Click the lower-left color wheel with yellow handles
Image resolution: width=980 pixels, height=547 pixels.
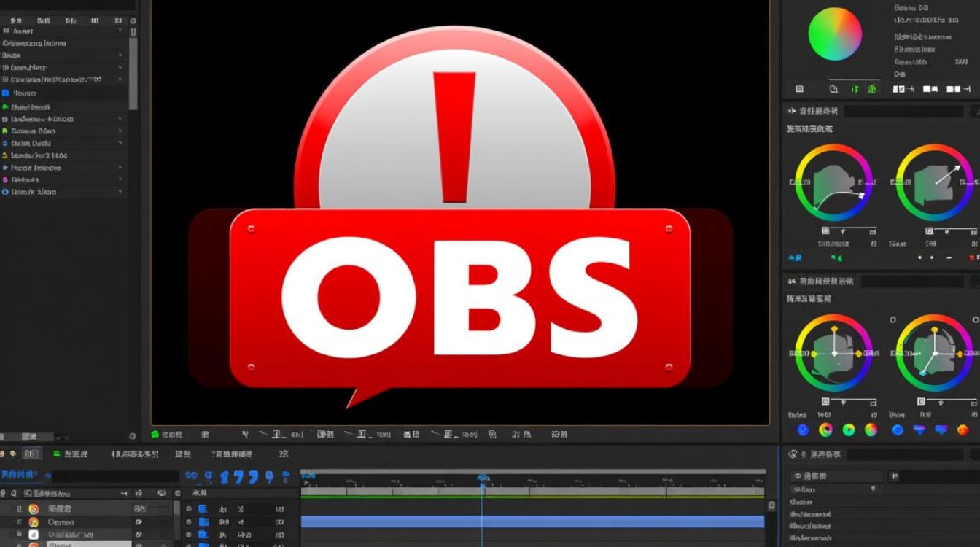(833, 353)
